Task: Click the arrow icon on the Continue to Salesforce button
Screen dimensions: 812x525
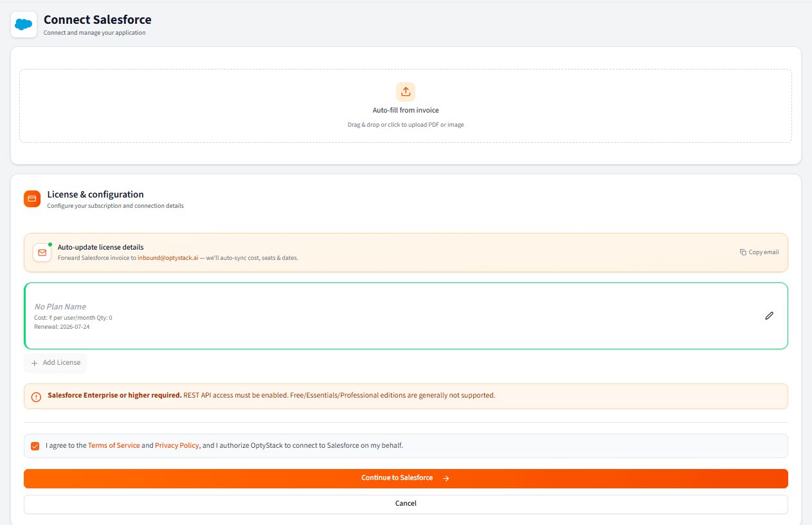Action: (x=446, y=479)
